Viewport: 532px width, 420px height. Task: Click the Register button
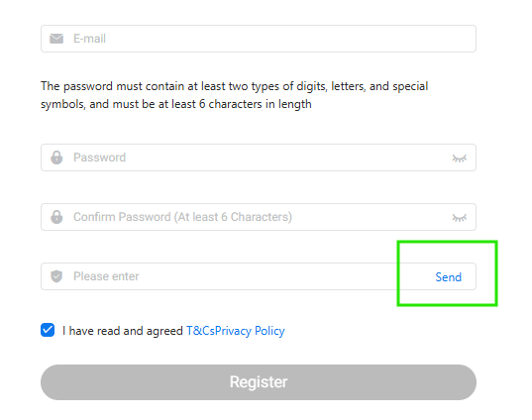[x=259, y=382]
